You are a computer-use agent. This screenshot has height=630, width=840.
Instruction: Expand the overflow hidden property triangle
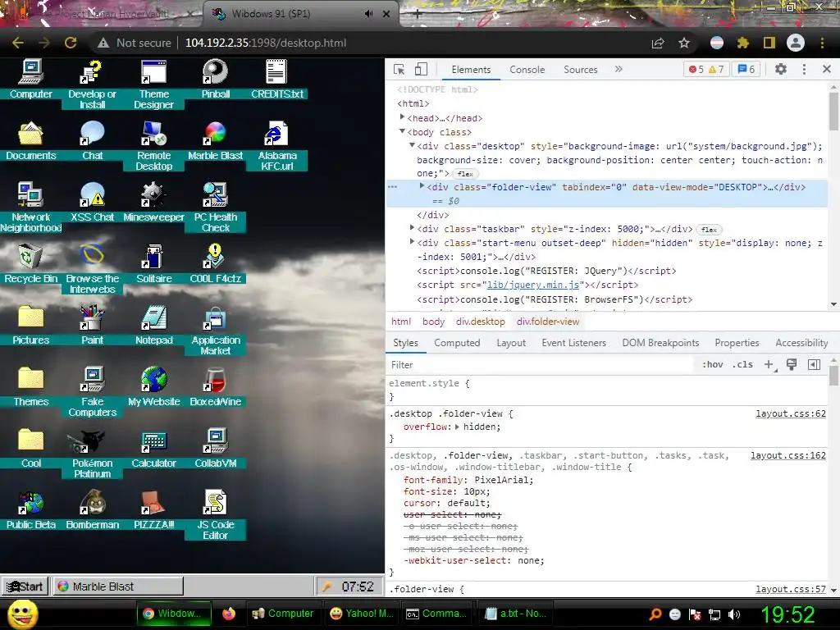457,427
